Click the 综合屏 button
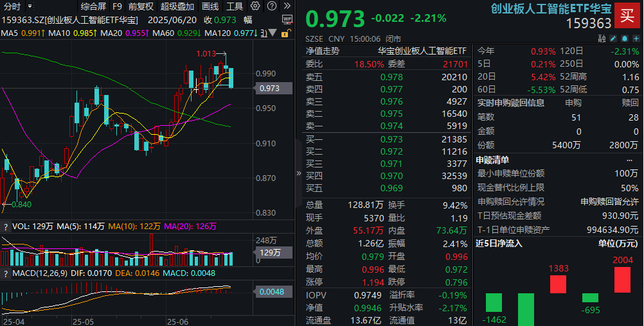The image size is (644, 326). 93,6
